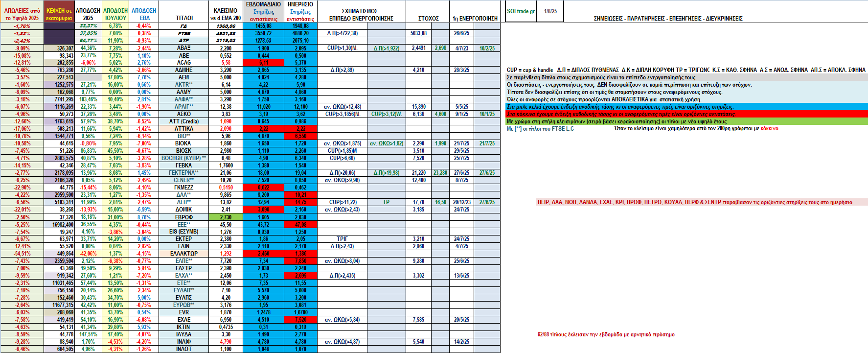
Task: Click the ΑΤΤ (Credia) ticker cell
Action: coord(184,121)
